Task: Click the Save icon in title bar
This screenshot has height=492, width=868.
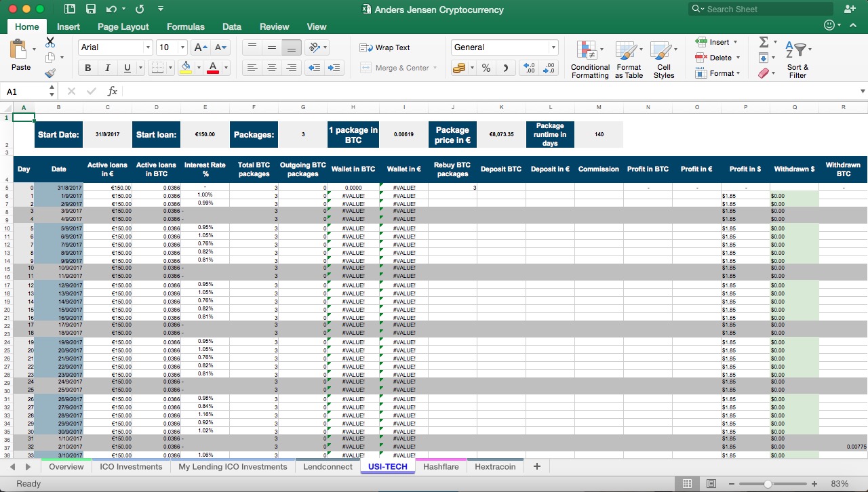Action: coord(90,9)
